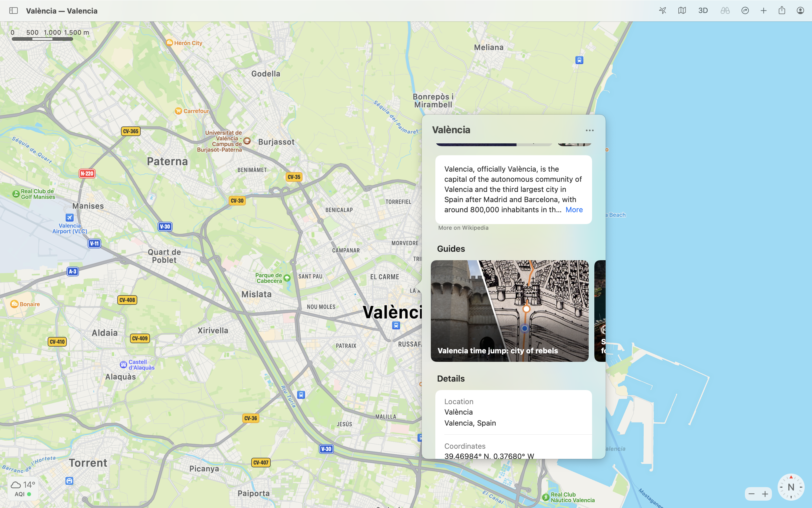Open Valencia time jump: city of rebels guide
Image resolution: width=812 pixels, height=508 pixels.
tap(509, 311)
